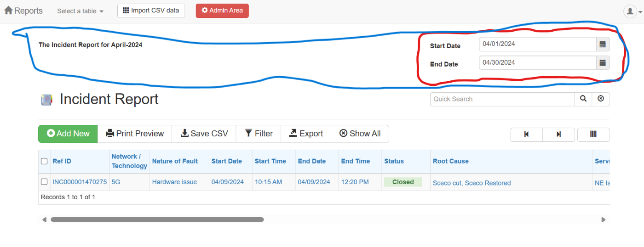Click the search magnifier icon

583,99
